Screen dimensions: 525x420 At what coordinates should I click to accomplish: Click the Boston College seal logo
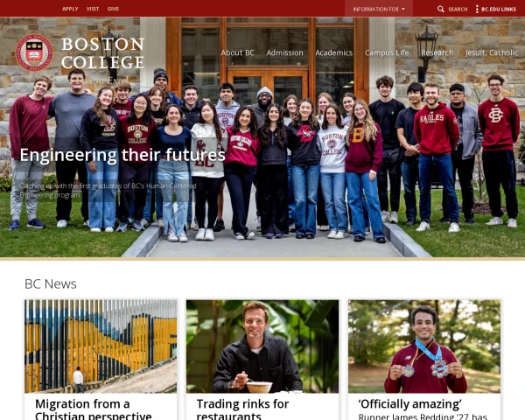coord(34,52)
